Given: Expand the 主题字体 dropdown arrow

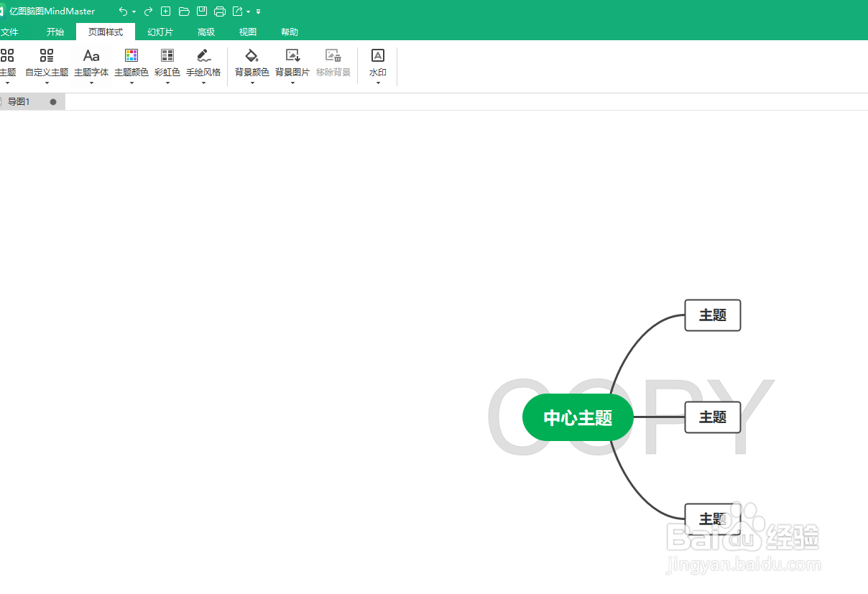Looking at the screenshot, I should click(x=91, y=83).
